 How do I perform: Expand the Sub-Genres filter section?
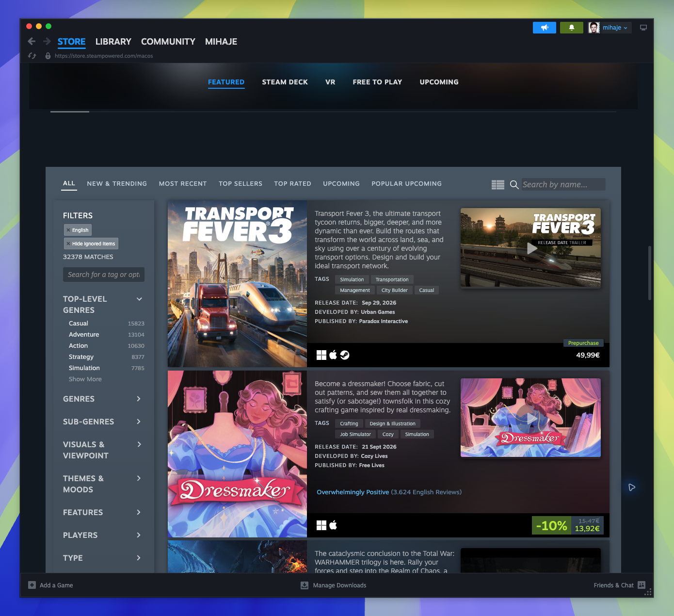point(139,421)
